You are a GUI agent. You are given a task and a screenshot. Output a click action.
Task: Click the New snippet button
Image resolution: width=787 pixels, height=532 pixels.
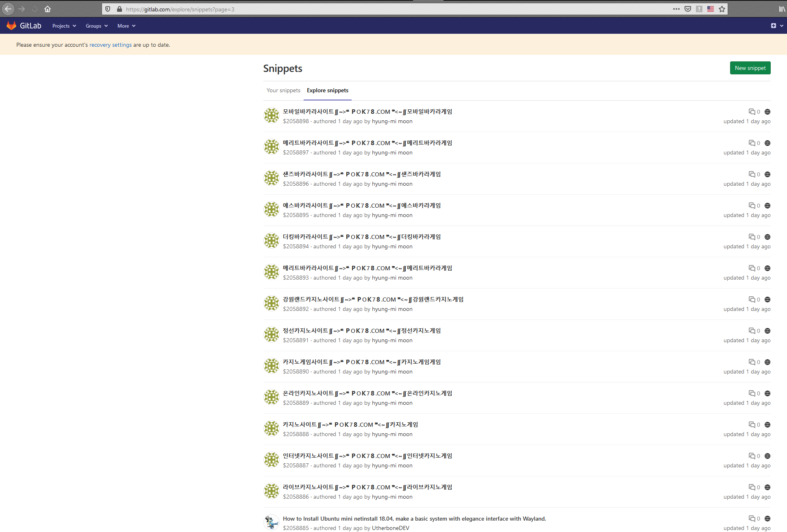pyautogui.click(x=750, y=68)
